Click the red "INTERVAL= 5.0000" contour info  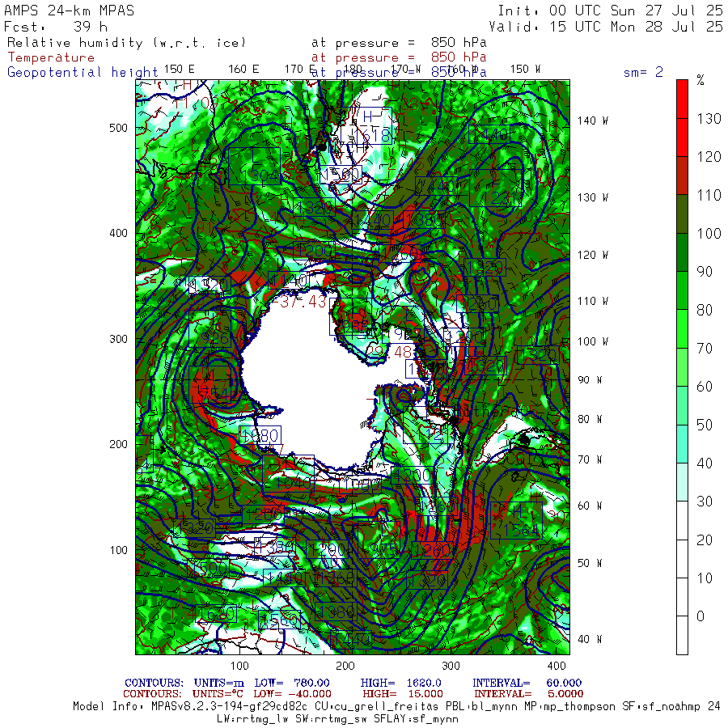click(528, 694)
